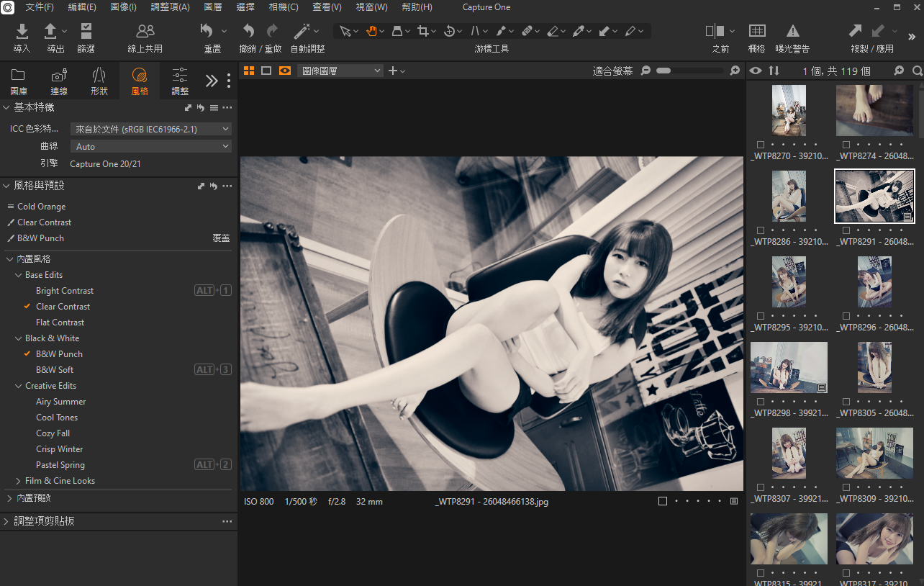Open the 形狀 shape tab

pyautogui.click(x=99, y=81)
